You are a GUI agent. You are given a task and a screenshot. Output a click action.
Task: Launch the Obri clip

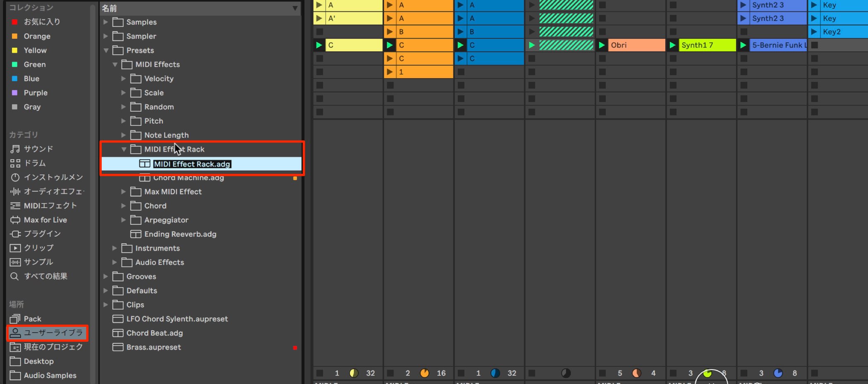point(602,45)
